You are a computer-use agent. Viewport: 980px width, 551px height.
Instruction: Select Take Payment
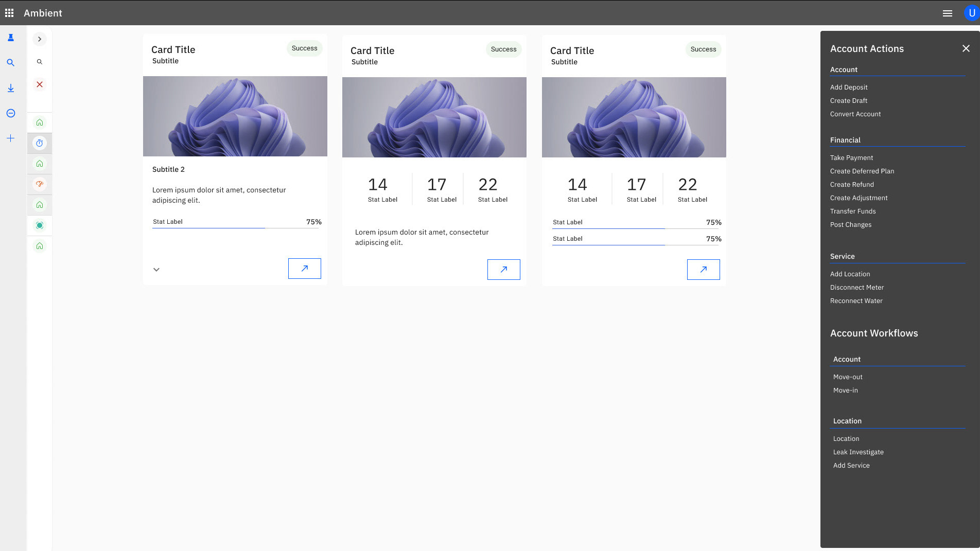point(851,158)
